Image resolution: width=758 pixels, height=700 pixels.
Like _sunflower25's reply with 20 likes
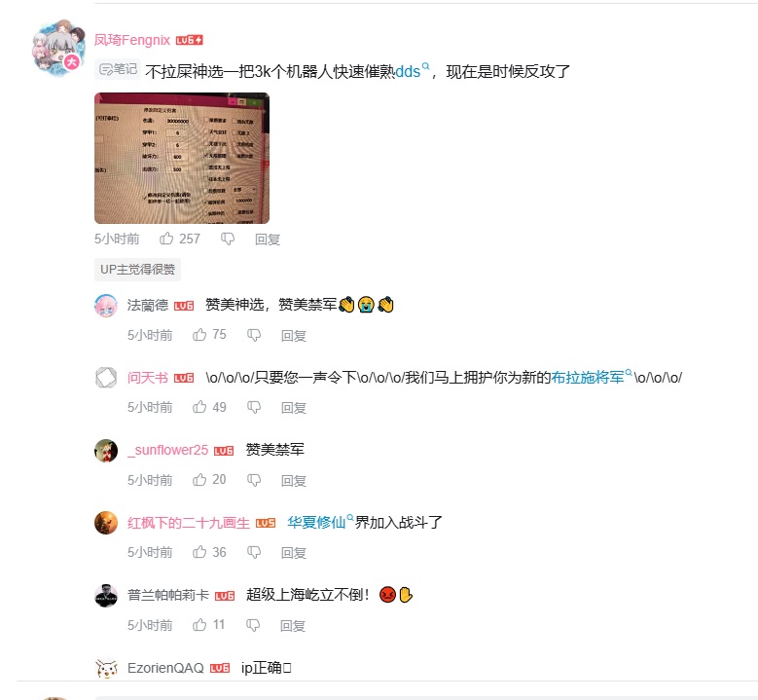199,480
